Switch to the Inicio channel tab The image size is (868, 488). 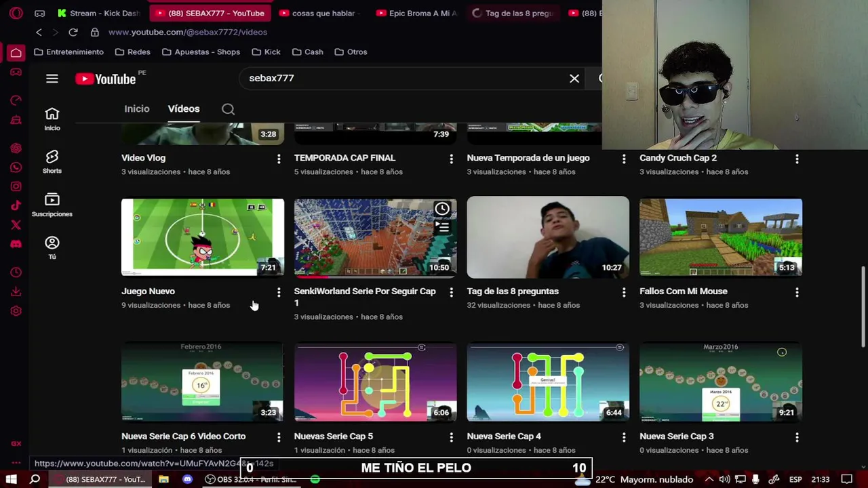coord(137,108)
